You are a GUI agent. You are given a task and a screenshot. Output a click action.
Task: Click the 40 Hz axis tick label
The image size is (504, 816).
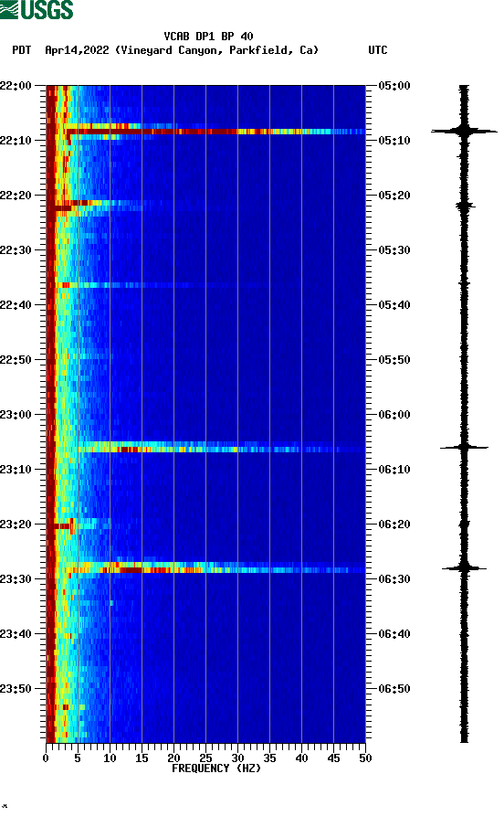point(301,758)
